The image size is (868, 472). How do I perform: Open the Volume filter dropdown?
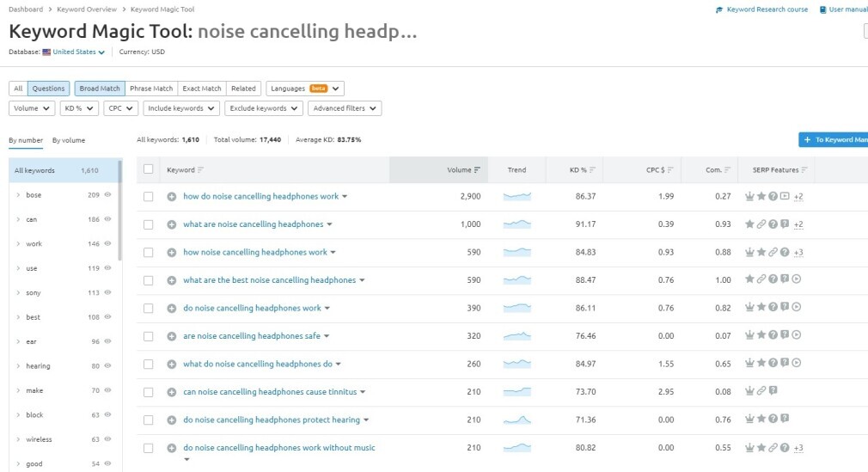tap(32, 108)
